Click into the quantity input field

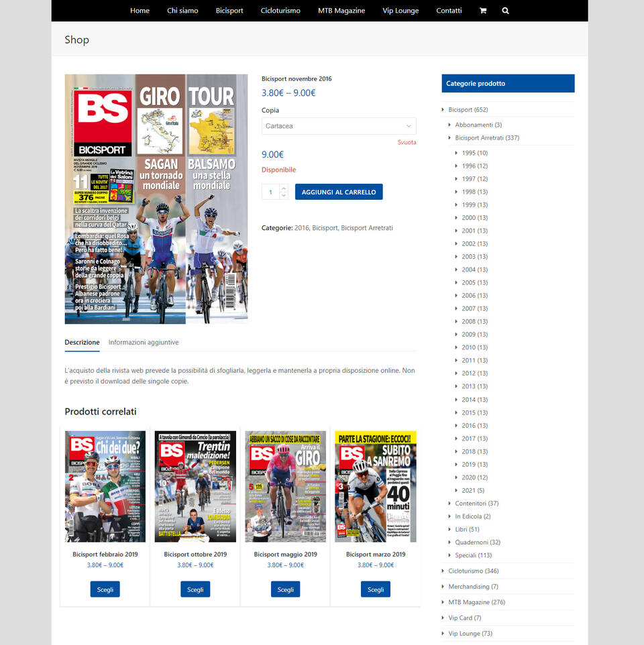[x=271, y=192]
